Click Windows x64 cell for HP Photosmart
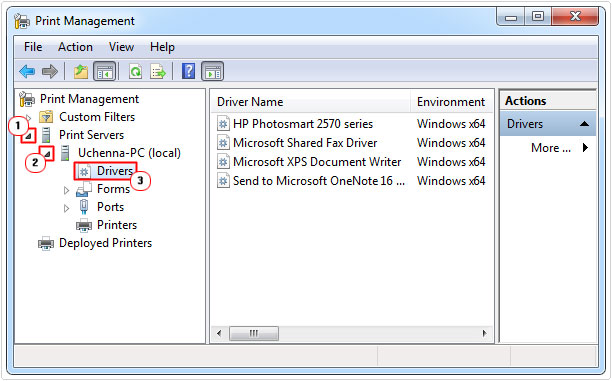612x381 pixels. point(451,124)
